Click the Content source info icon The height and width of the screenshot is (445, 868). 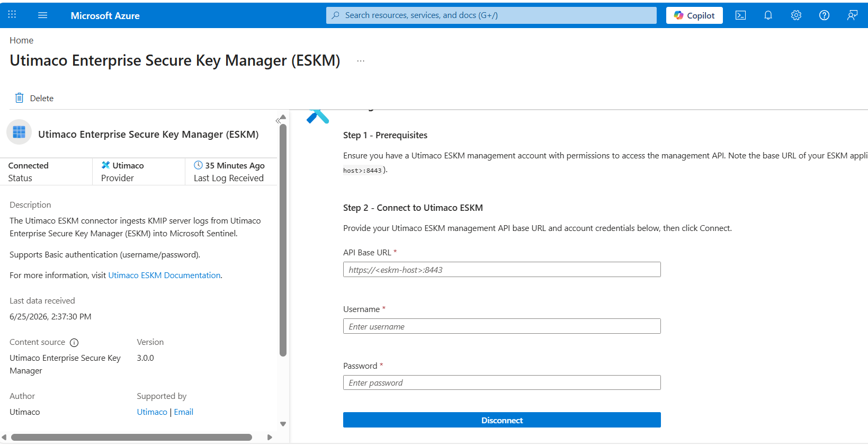74,343
